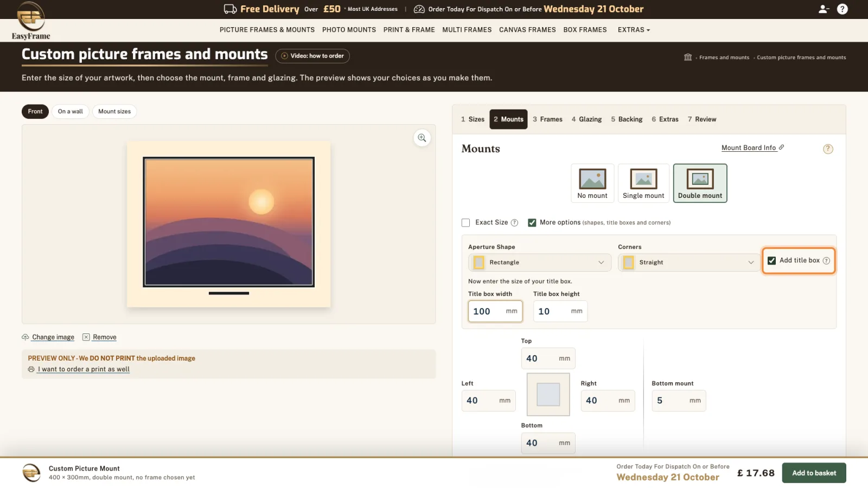Open Mounts help question icon
The width and height of the screenshot is (868, 488).
(x=828, y=149)
